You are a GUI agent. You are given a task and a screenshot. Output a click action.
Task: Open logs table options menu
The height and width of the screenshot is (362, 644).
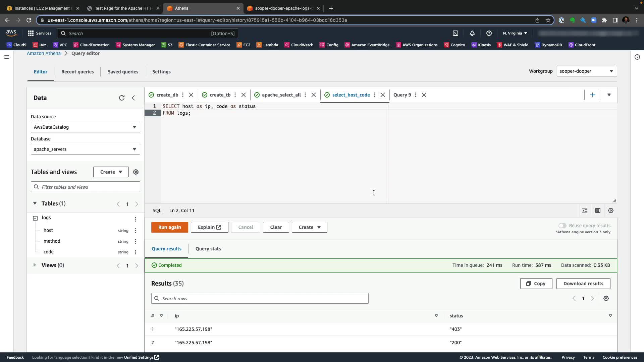[136, 219]
